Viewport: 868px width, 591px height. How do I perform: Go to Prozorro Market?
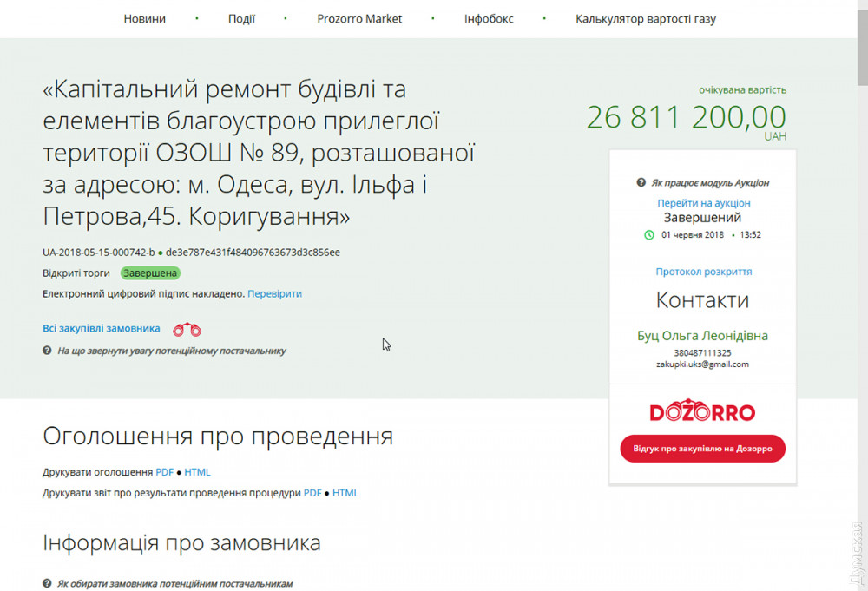point(359,18)
